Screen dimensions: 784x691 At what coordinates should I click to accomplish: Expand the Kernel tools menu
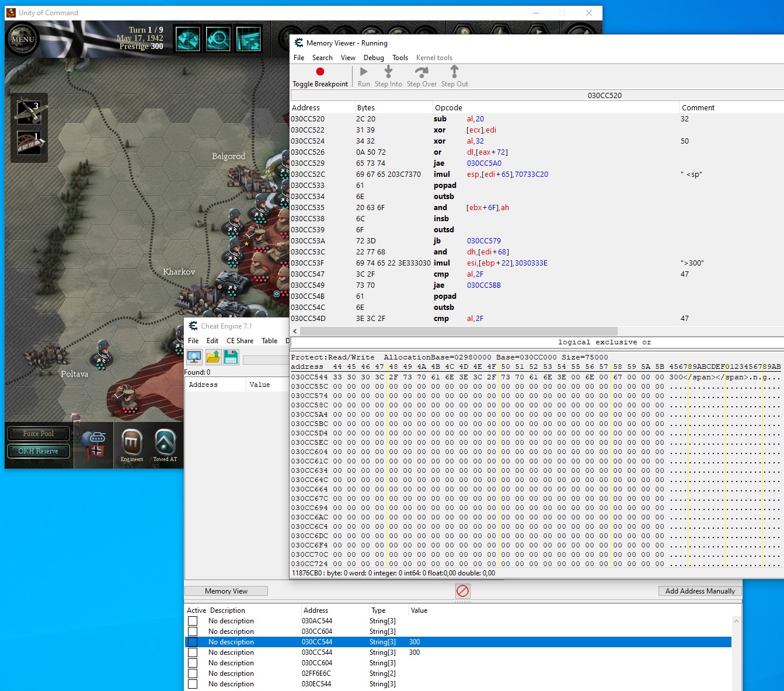(434, 58)
